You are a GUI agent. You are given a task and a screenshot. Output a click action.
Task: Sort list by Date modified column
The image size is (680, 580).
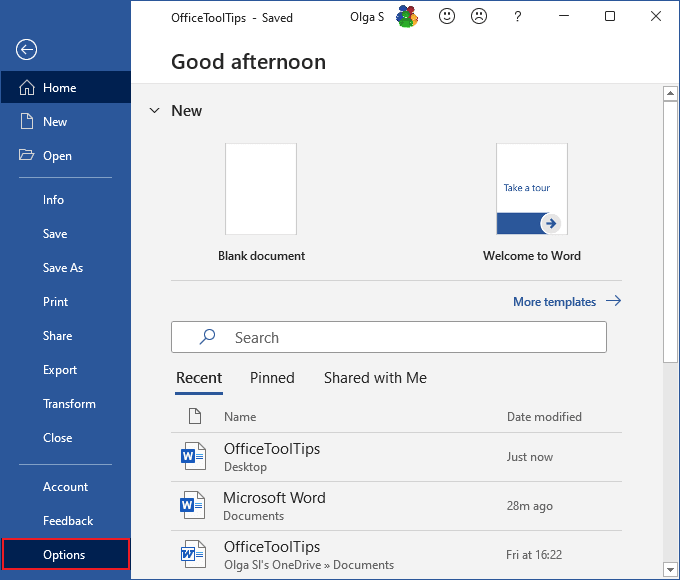(543, 417)
